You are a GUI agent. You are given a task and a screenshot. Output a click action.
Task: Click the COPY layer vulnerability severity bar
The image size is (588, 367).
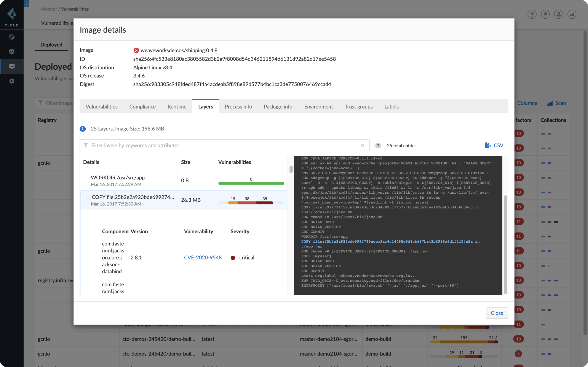point(251,203)
